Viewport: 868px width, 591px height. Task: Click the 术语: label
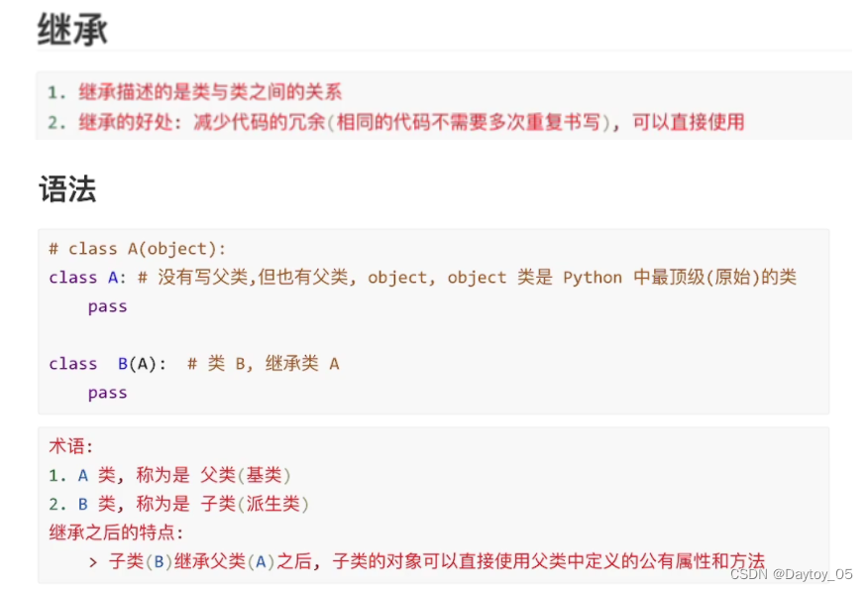pyautogui.click(x=71, y=446)
